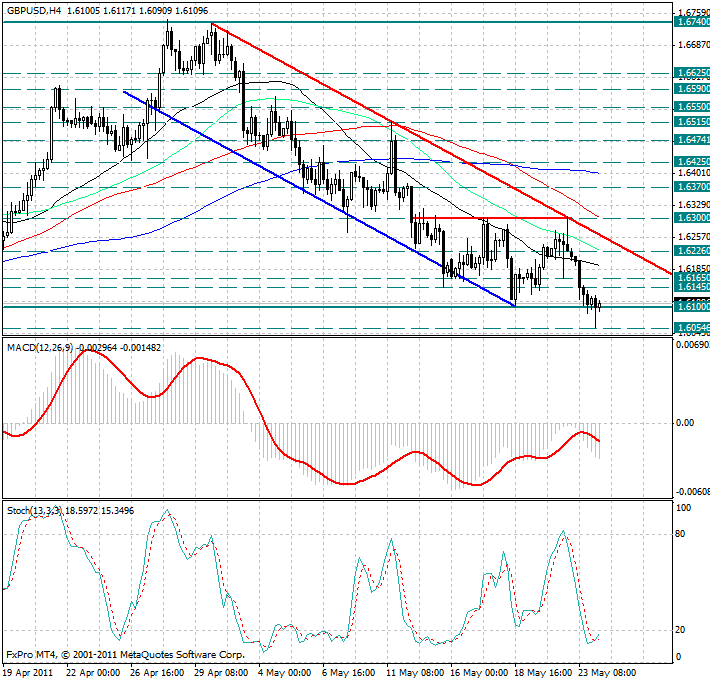The width and height of the screenshot is (710, 680).
Task: Select the 1.6474 price level label
Action: coord(691,141)
